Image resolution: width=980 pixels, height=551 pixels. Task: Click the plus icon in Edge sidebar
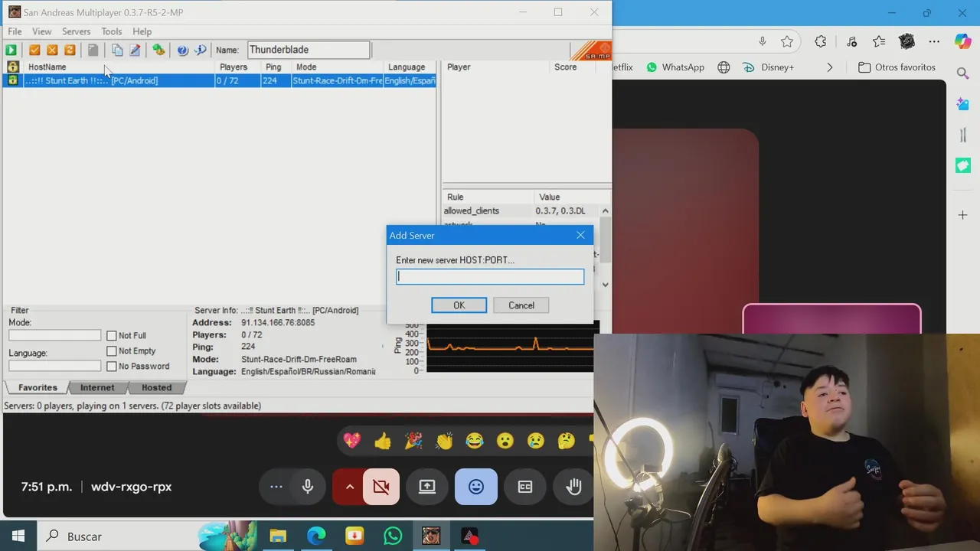click(963, 215)
